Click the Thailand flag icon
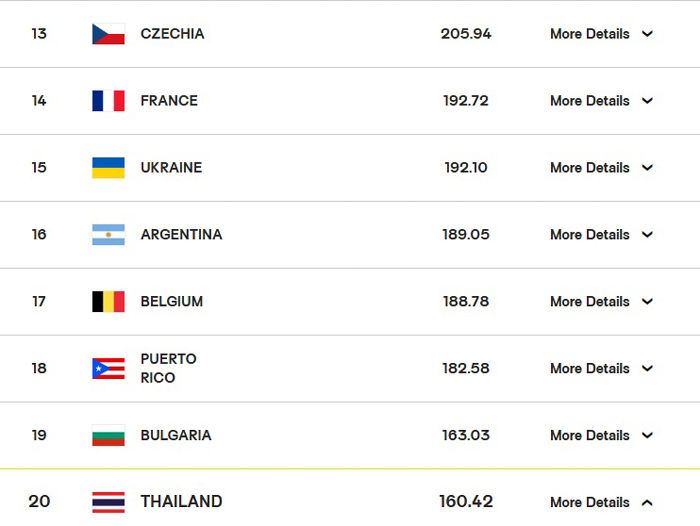Screen dimensions: 700x526 coord(108,502)
